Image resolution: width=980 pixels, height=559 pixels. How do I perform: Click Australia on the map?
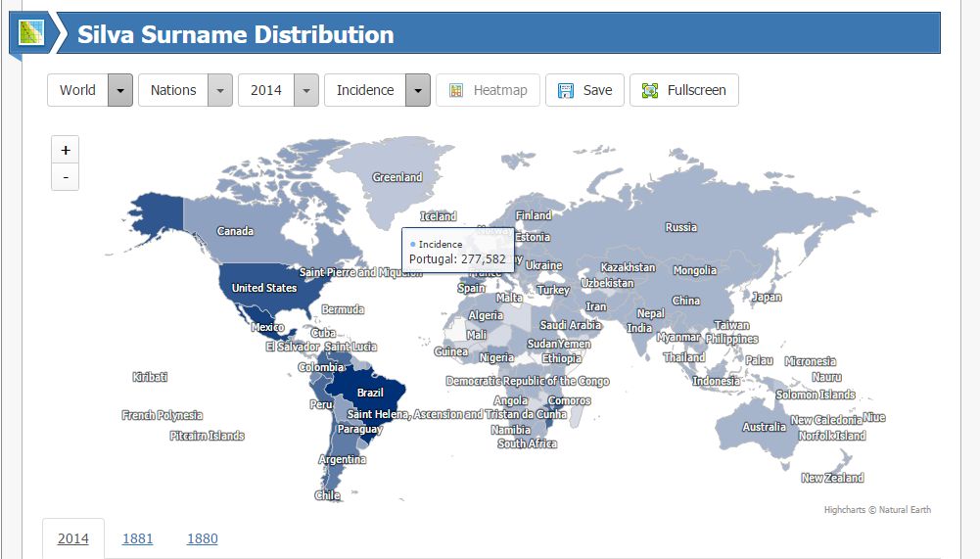764,427
